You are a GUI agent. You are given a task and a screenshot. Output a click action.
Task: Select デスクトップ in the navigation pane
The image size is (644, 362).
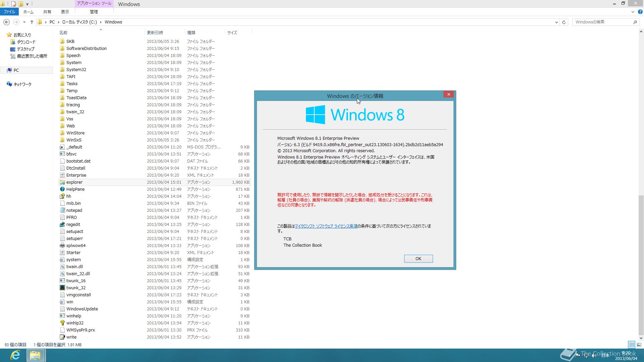tap(26, 49)
